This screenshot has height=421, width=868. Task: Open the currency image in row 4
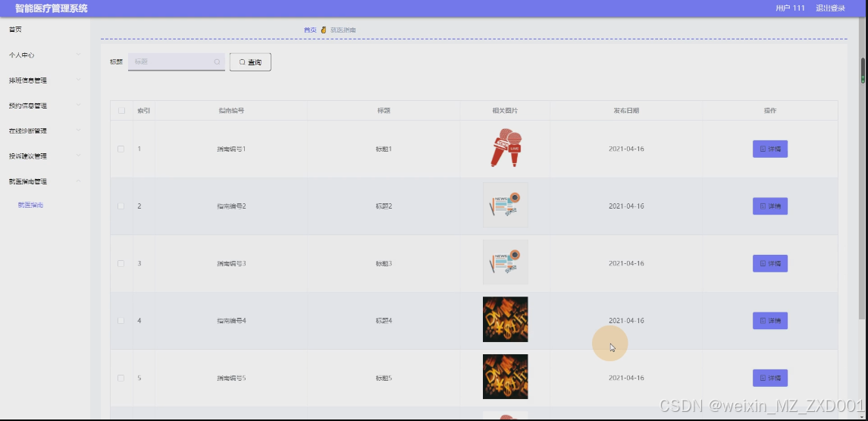point(506,319)
